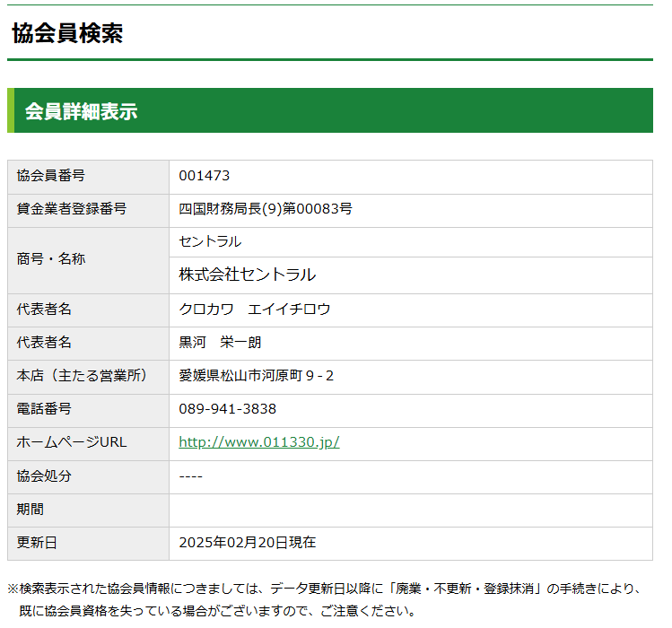Click the 協会処分 label cell

(44, 475)
